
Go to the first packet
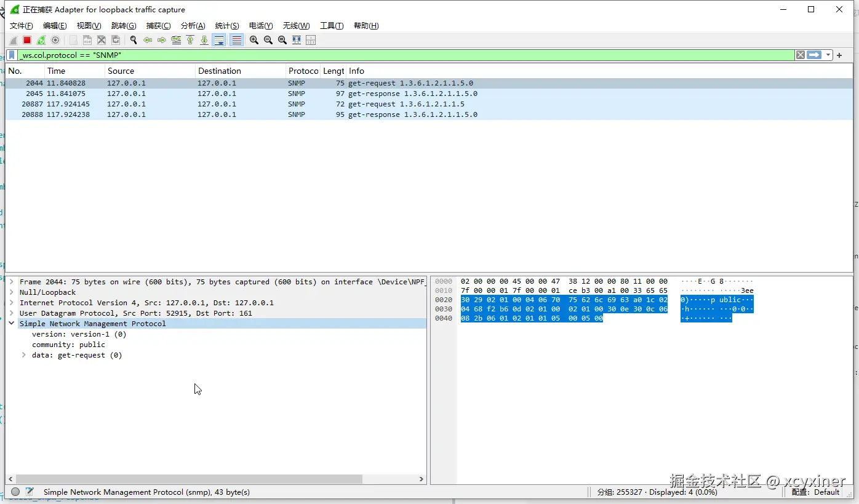190,40
